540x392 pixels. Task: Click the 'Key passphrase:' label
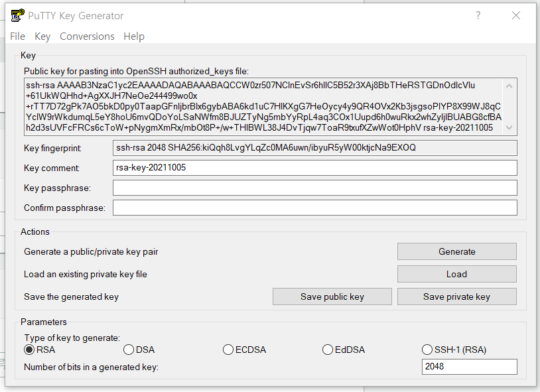(57, 188)
